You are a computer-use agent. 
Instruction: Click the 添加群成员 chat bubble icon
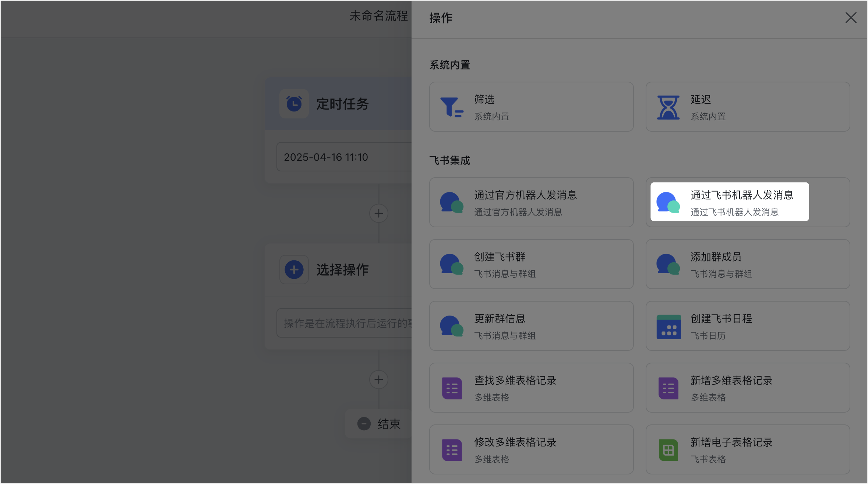[x=668, y=264]
